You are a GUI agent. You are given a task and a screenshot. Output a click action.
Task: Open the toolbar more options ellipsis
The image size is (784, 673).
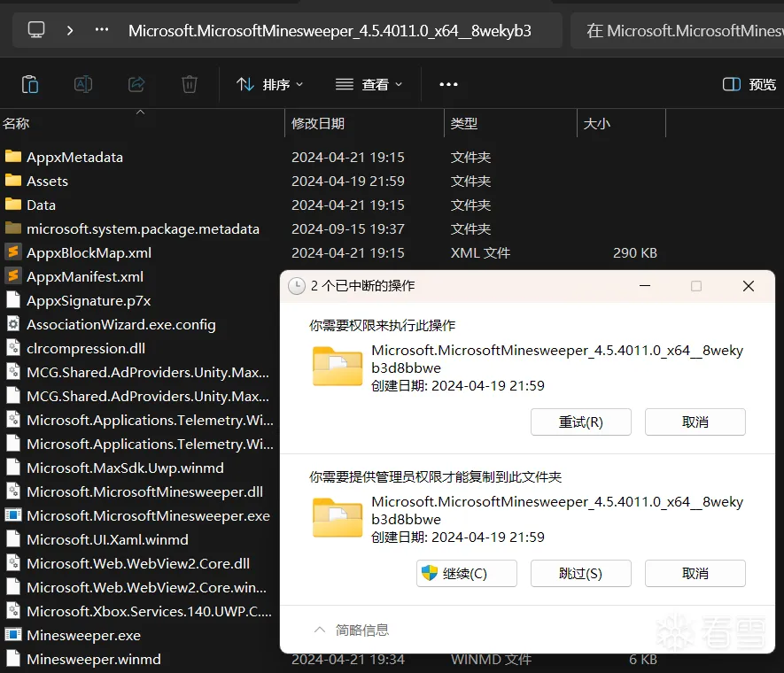pyautogui.click(x=448, y=84)
